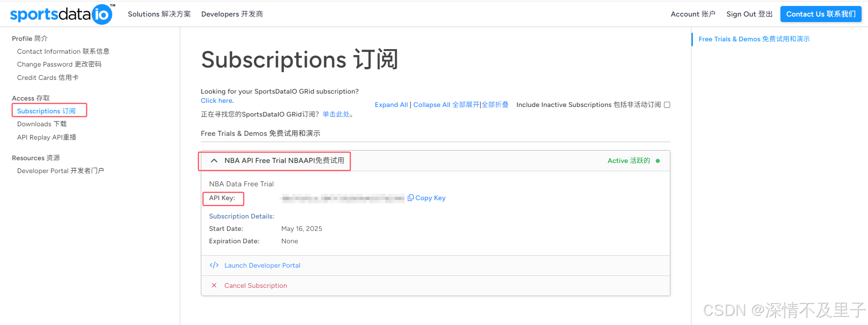Image resolution: width=868 pixels, height=325 pixels.
Task: Open API Replay in the sidebar
Action: [47, 137]
